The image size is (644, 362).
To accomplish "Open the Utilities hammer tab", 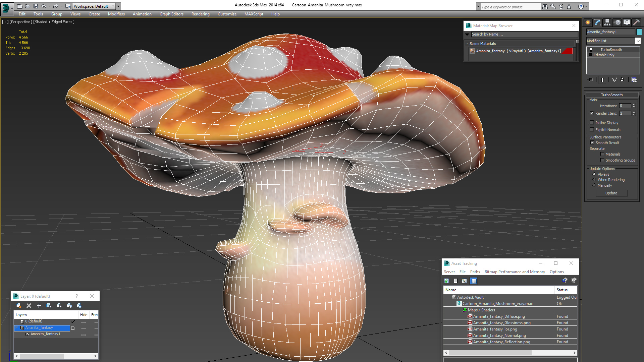I will click(636, 22).
